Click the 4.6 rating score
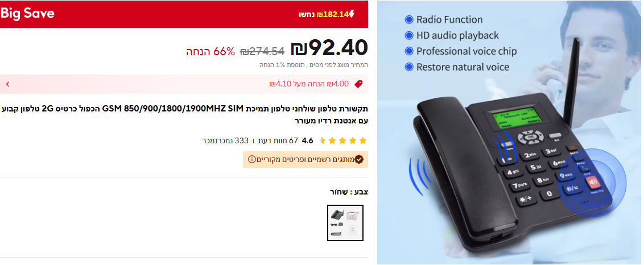Image resolution: width=644 pixels, height=265 pixels. point(307,141)
